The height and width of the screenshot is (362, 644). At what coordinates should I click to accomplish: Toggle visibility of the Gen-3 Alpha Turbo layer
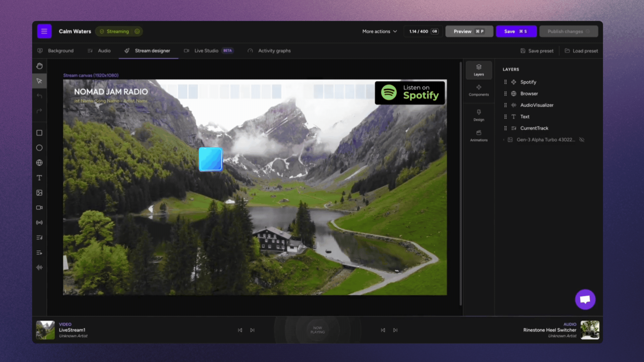(x=582, y=140)
